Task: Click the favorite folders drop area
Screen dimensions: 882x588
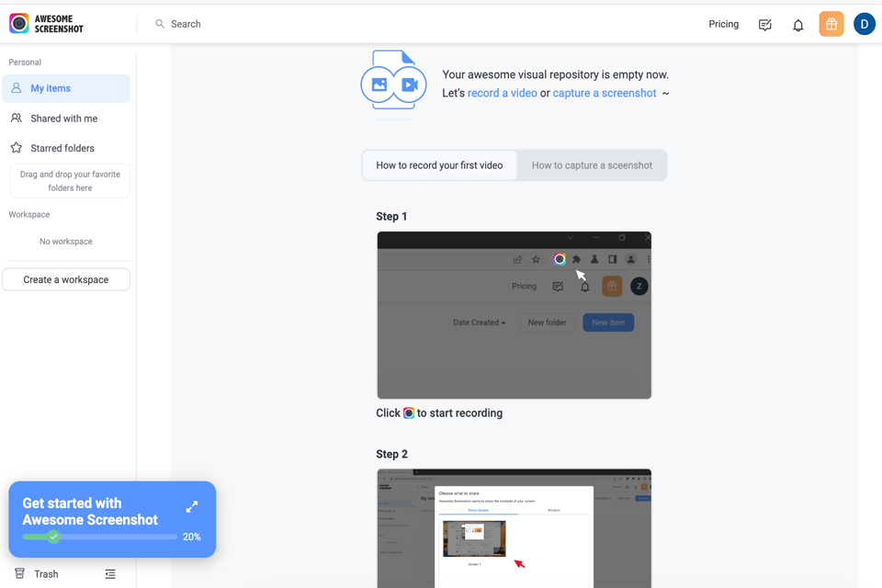Action: pos(70,181)
